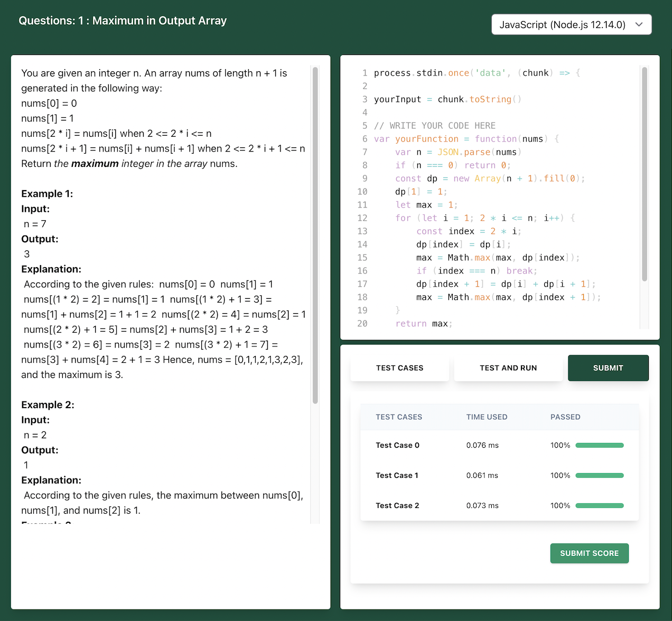
Task: Click the problem description scrollbar
Action: coord(315,235)
